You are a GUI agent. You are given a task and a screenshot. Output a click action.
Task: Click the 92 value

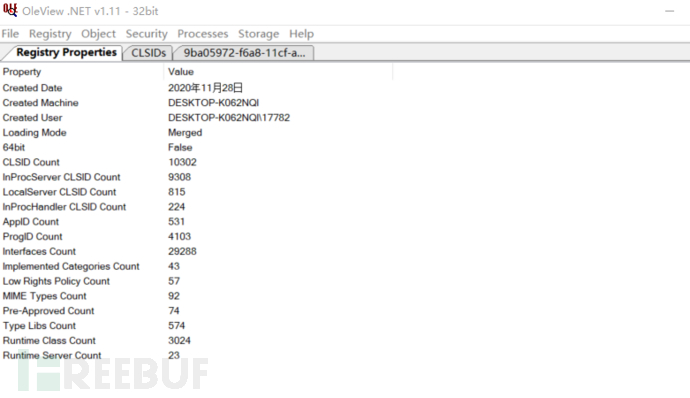(x=174, y=296)
